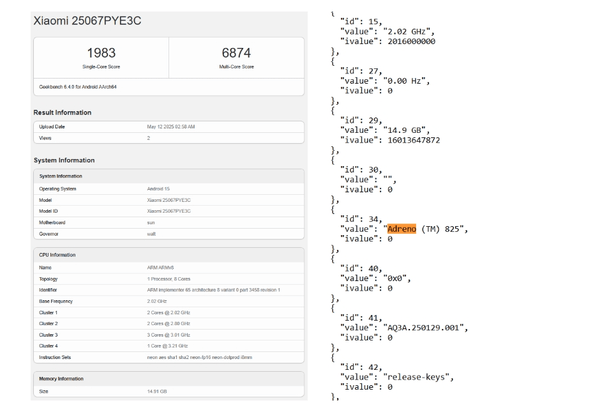Click the 'Instruction Sets' row label
The image size is (600, 405).
(55, 358)
